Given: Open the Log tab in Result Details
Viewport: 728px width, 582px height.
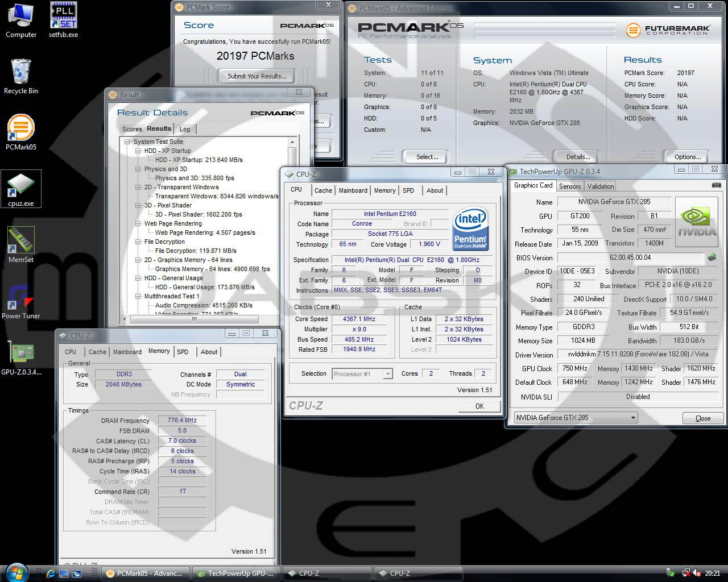Looking at the screenshot, I should [185, 129].
